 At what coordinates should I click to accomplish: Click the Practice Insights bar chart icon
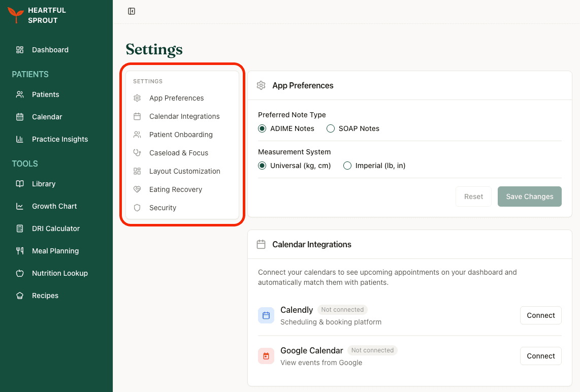point(20,139)
